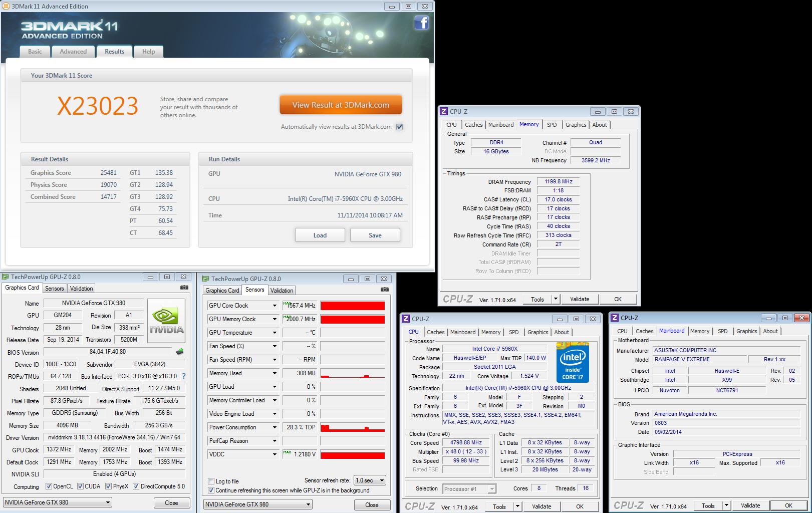Open the Facebook share icon in 3DMark
812x513 pixels.
tap(422, 23)
